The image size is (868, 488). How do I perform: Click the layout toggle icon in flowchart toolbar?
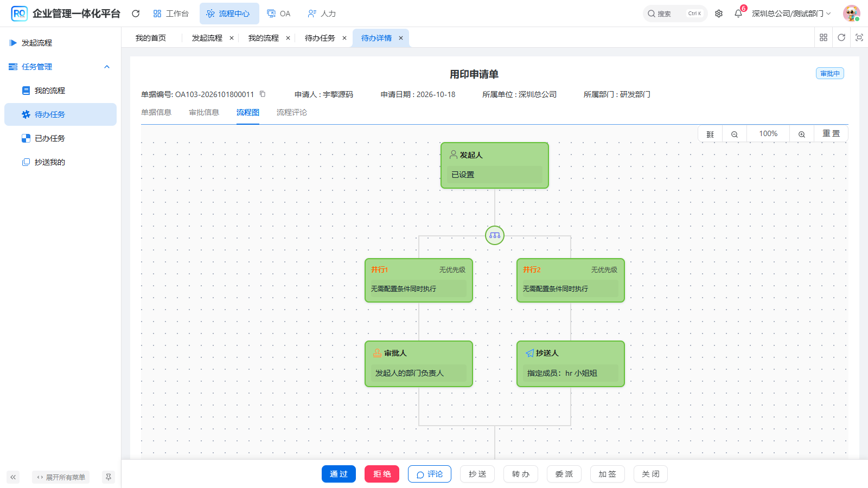coord(710,134)
